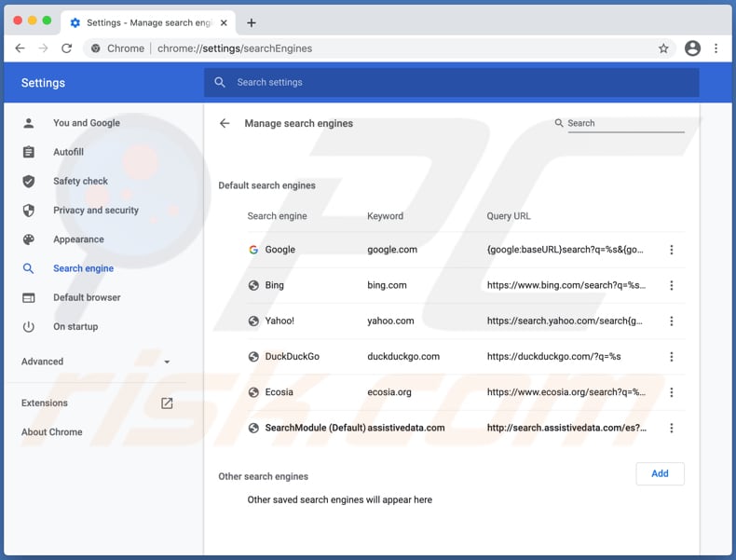Reload the page with refresh icon
736x560 pixels.
click(x=67, y=48)
